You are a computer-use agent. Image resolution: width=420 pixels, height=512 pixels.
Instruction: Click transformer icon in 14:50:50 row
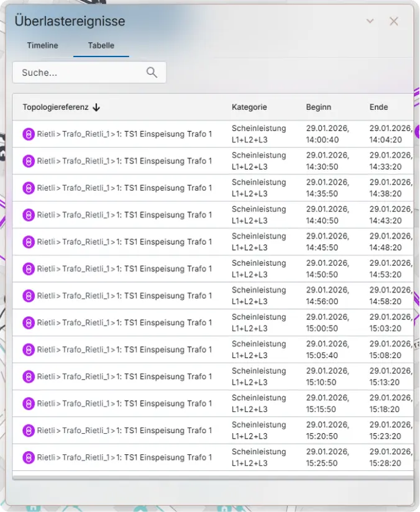coord(29,268)
